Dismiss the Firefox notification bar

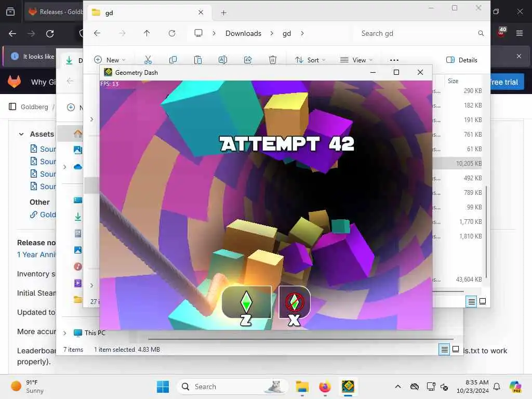click(519, 56)
